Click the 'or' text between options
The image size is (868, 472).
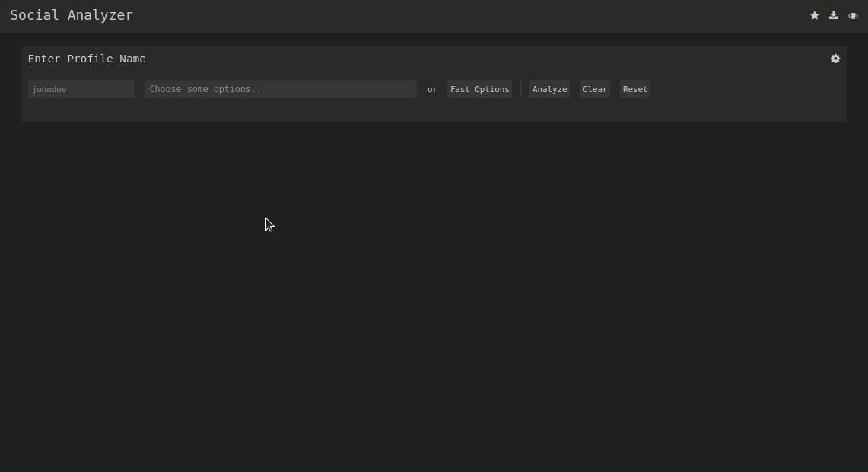click(x=432, y=89)
